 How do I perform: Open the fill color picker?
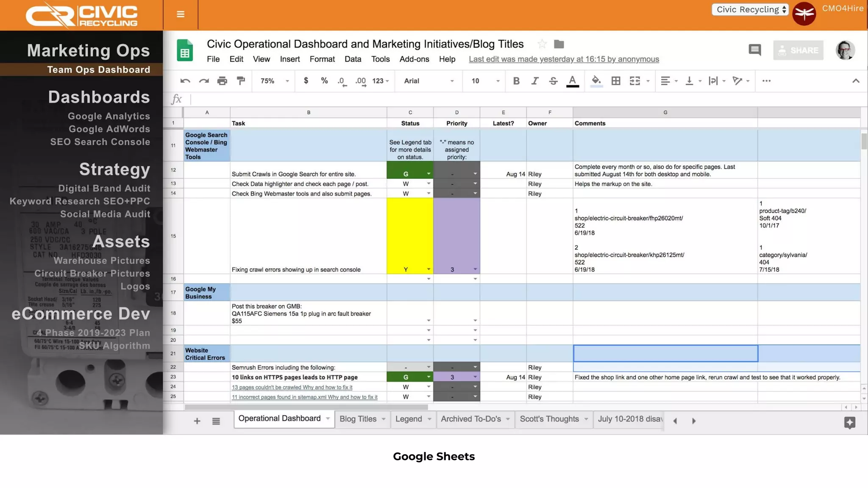(596, 81)
